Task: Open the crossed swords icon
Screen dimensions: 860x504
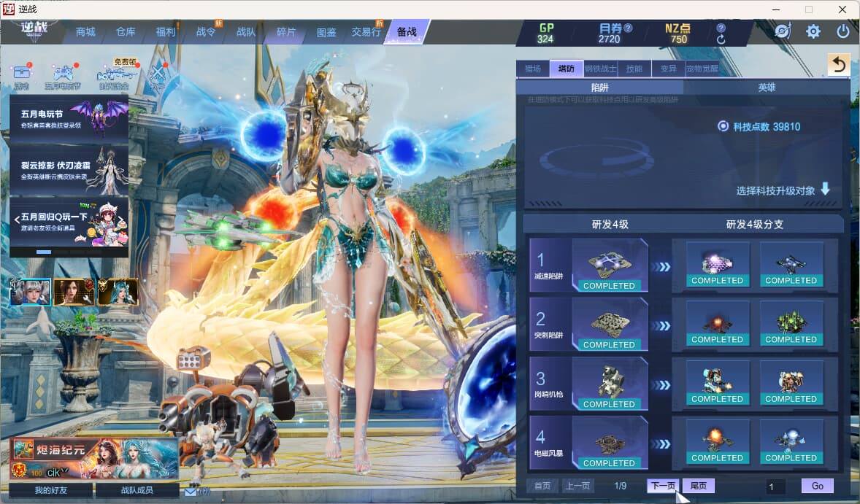Action: (158, 76)
